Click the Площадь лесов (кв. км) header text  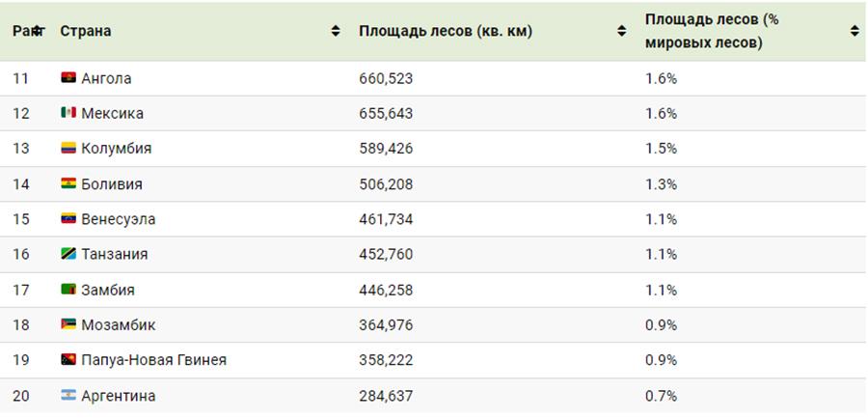[446, 31]
